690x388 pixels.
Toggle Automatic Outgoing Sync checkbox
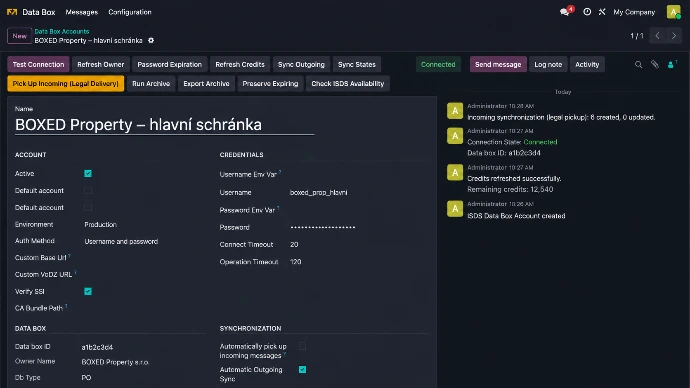click(302, 370)
